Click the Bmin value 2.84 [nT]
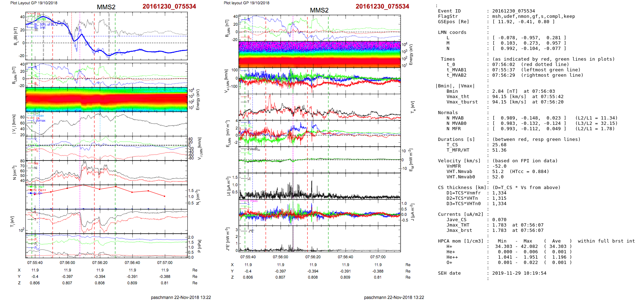Image resolution: width=644 pixels, height=300 pixels. pos(505,91)
